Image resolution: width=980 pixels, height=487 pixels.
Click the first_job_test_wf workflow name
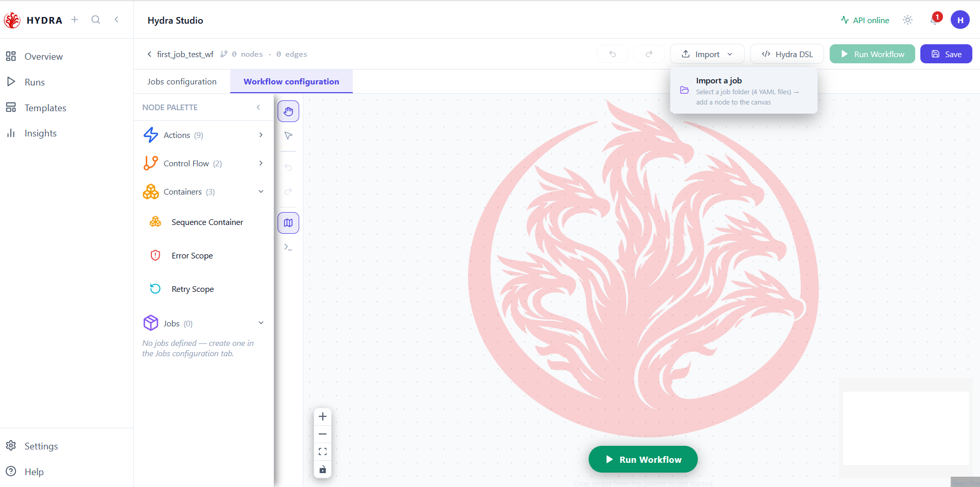(x=185, y=54)
